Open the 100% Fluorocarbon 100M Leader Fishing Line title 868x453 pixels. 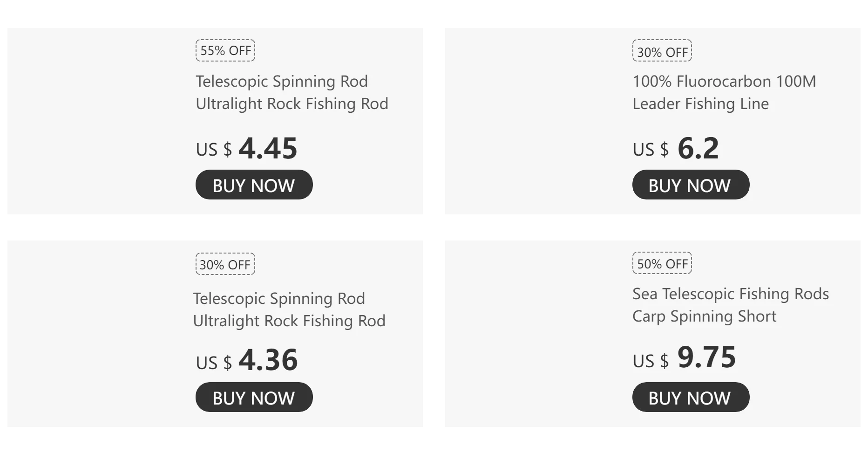(x=724, y=92)
